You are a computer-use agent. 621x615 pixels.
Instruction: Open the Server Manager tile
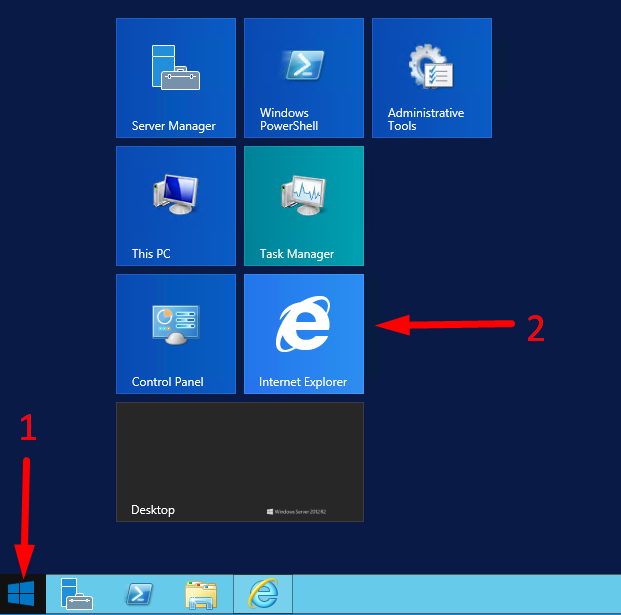[176, 78]
